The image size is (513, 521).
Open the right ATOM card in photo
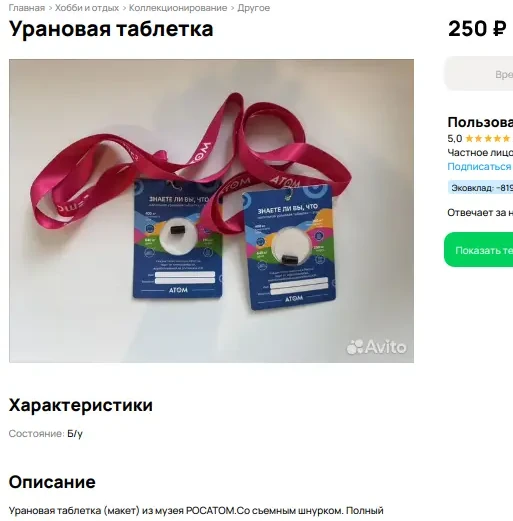(289, 248)
